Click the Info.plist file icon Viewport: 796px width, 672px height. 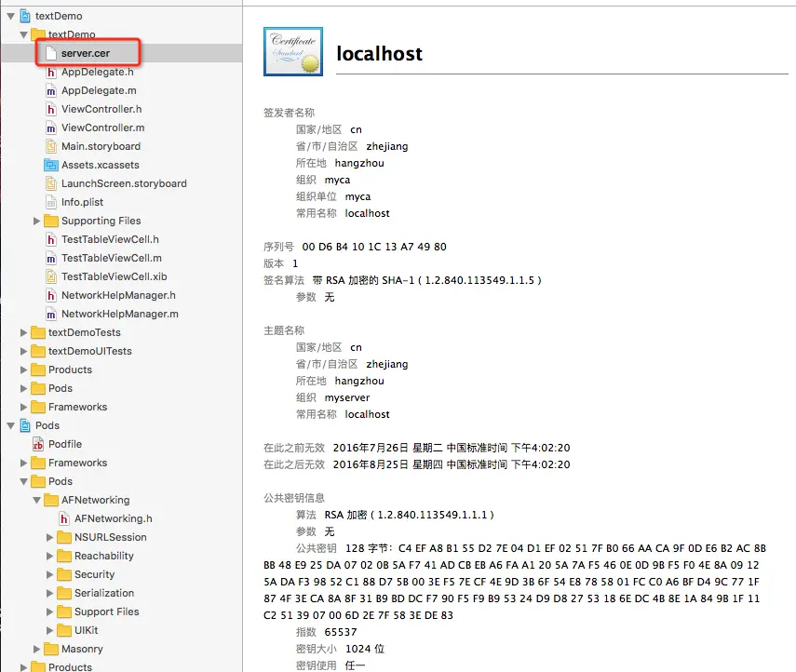(51, 203)
